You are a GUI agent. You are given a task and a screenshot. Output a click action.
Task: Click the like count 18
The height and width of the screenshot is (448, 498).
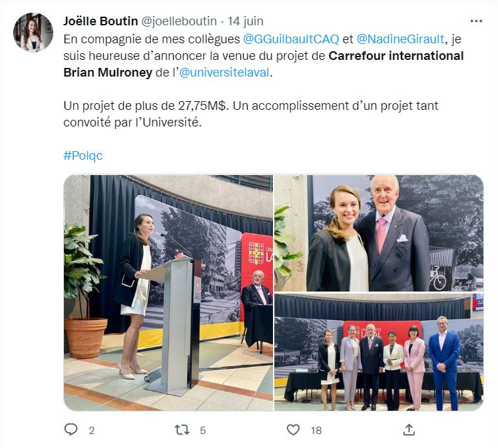tap(316, 431)
